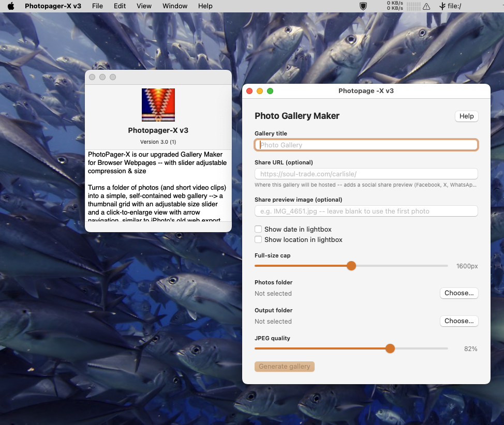Choose the Photos folder

(459, 293)
